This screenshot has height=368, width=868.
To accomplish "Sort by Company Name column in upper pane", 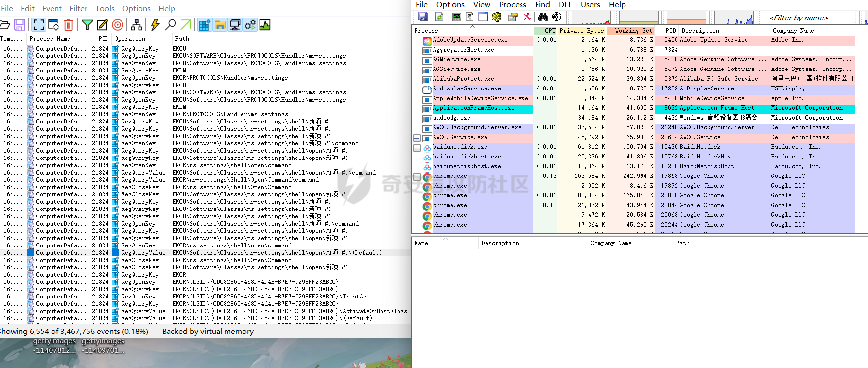I will pos(812,31).
